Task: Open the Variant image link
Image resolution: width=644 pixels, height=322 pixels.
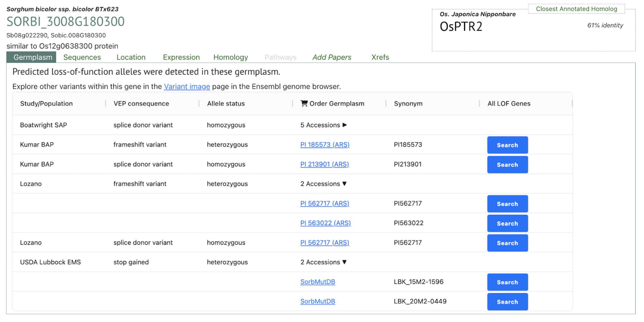Action: (x=187, y=86)
